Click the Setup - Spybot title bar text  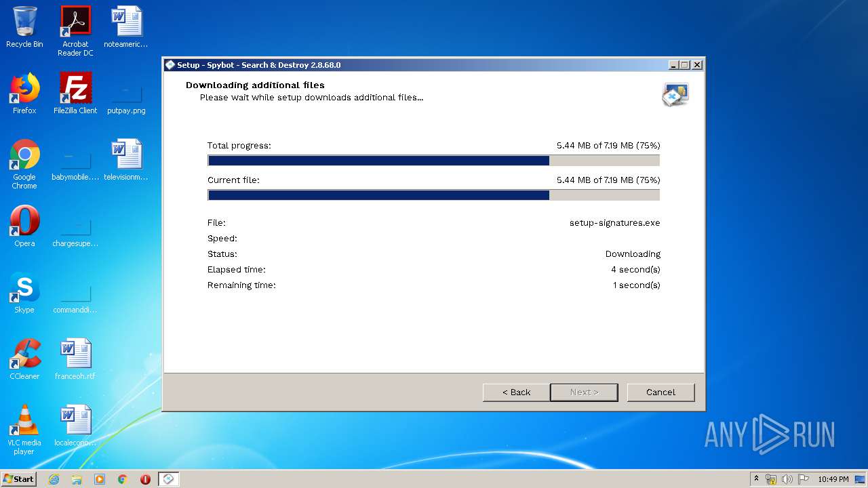[x=259, y=65]
